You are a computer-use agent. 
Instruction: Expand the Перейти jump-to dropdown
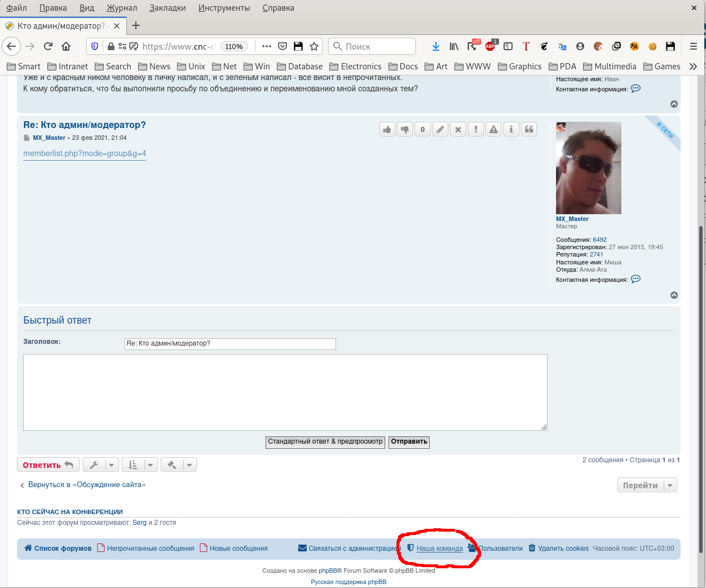(x=647, y=485)
